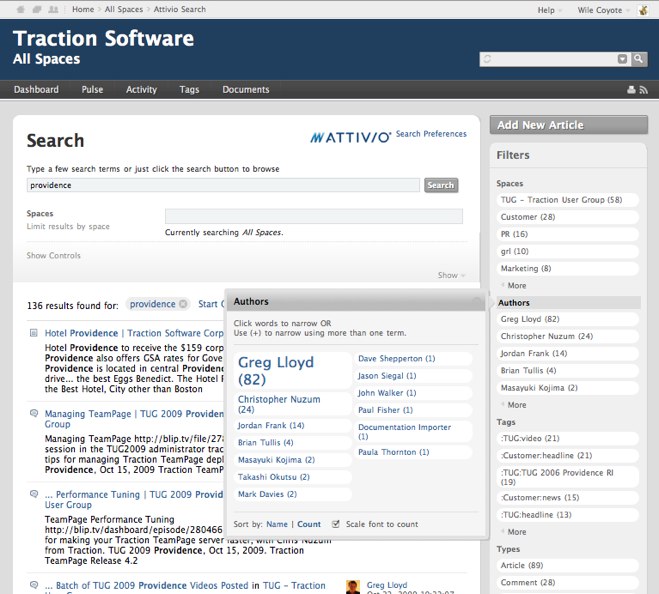Click the article icon beside Hotel Providence
Viewport: 659px width, 594px height.
tap(33, 333)
